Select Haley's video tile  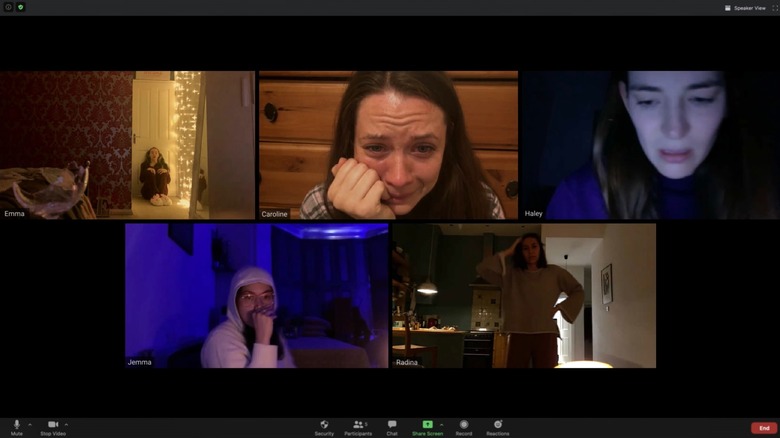(651, 145)
